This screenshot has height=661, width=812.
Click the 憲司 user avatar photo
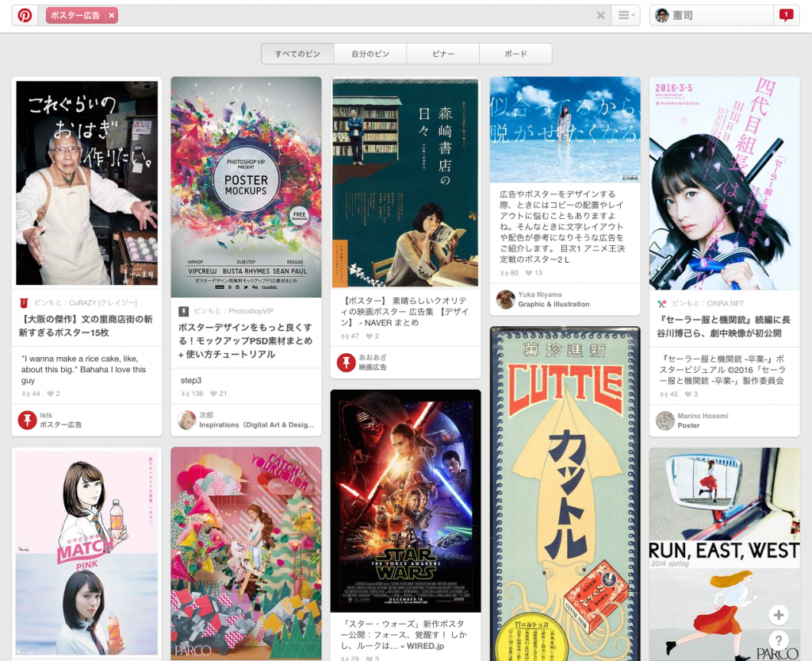[x=662, y=16]
